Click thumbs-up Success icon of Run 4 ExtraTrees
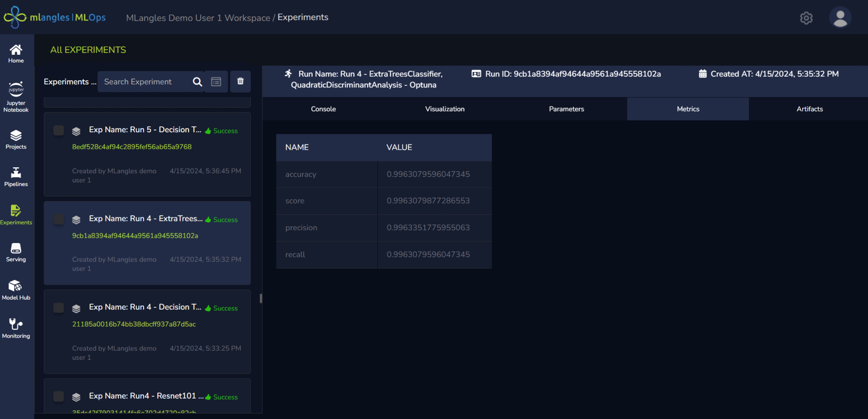 (x=208, y=219)
